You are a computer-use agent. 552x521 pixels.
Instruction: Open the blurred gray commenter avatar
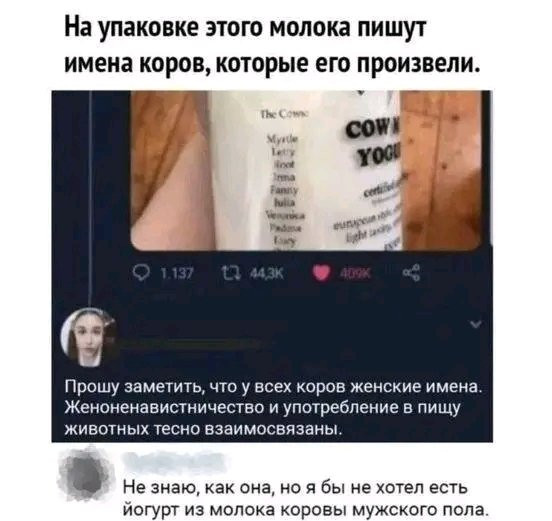[x=85, y=474]
